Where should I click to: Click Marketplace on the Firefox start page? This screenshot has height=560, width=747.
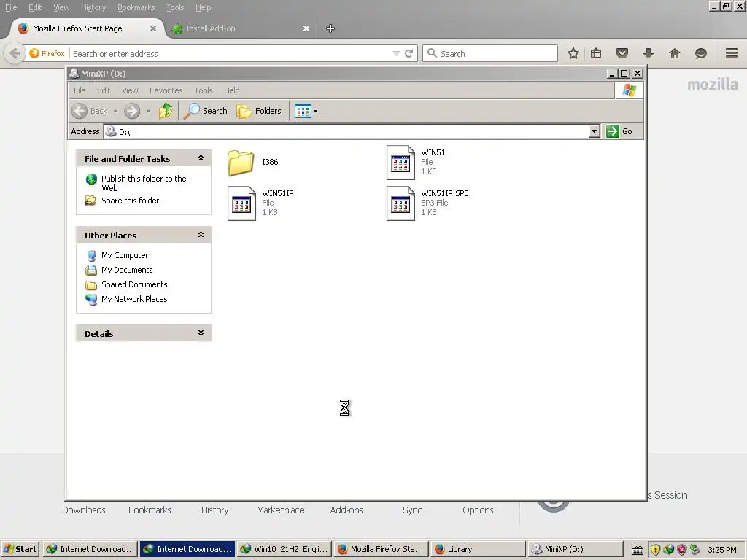(280, 510)
